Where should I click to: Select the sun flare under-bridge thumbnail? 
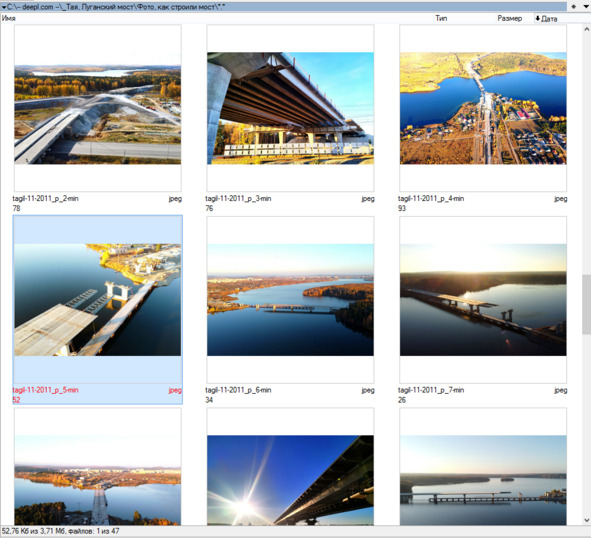pos(290,467)
